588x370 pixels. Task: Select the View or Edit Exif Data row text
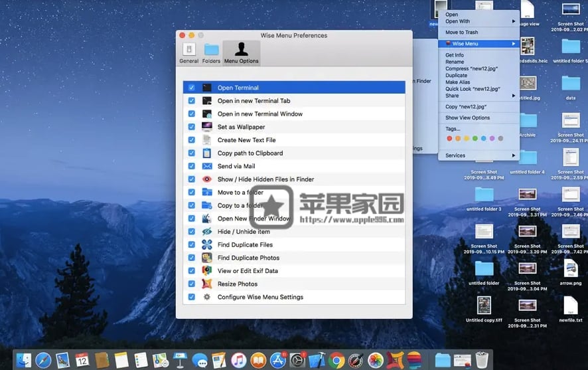click(x=248, y=270)
